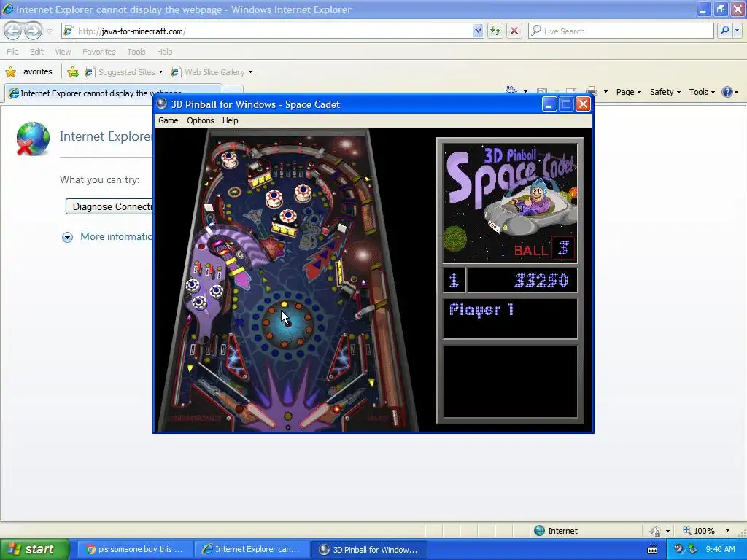The image size is (747, 560).
Task: Open the Internet Explorer Help menu
Action: coord(164,52)
